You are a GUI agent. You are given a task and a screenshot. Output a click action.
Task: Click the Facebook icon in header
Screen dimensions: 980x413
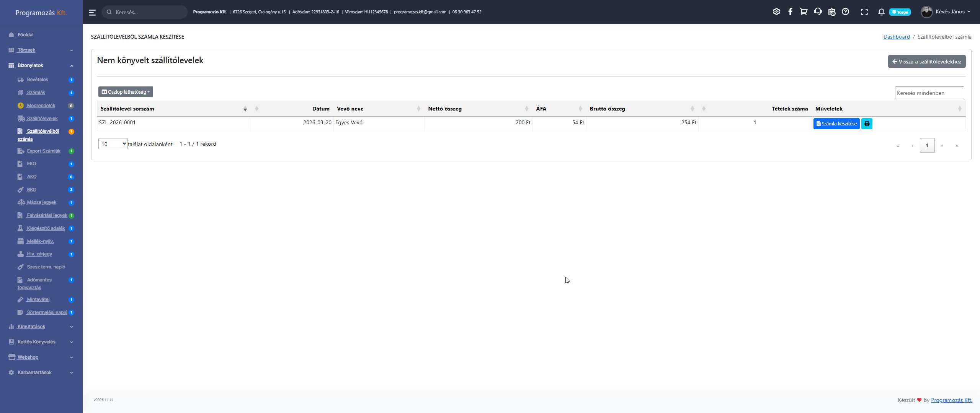[790, 12]
